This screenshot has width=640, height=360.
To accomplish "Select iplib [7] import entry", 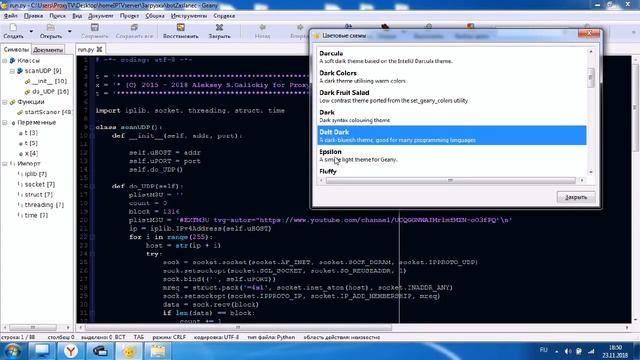I will click(x=36, y=174).
